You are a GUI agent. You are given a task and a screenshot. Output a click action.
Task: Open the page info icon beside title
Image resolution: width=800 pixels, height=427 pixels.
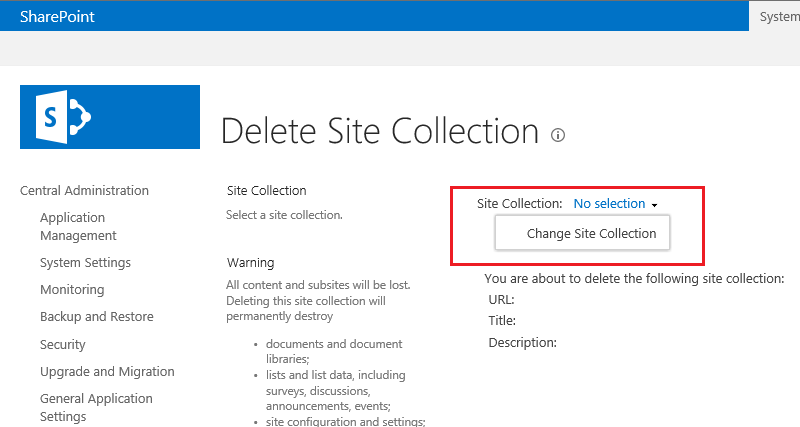[558, 135]
